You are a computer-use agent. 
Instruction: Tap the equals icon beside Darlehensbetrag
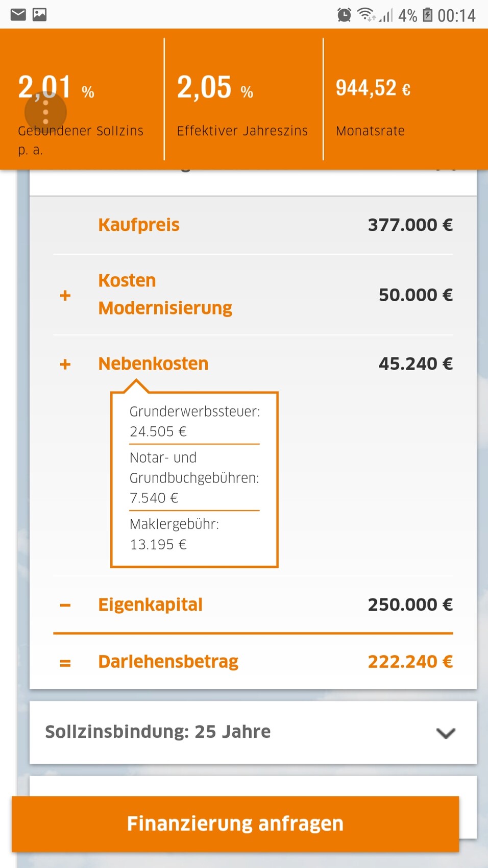(65, 663)
